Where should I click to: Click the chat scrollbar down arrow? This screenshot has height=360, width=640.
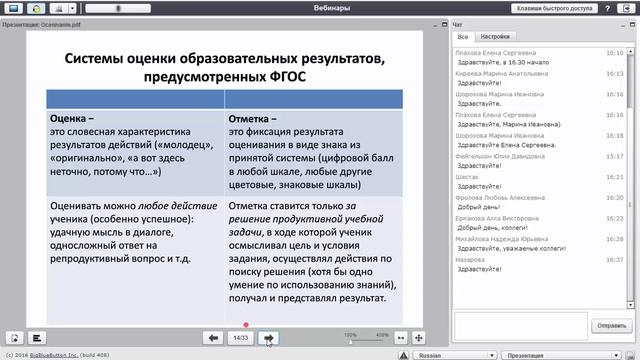[x=631, y=305]
